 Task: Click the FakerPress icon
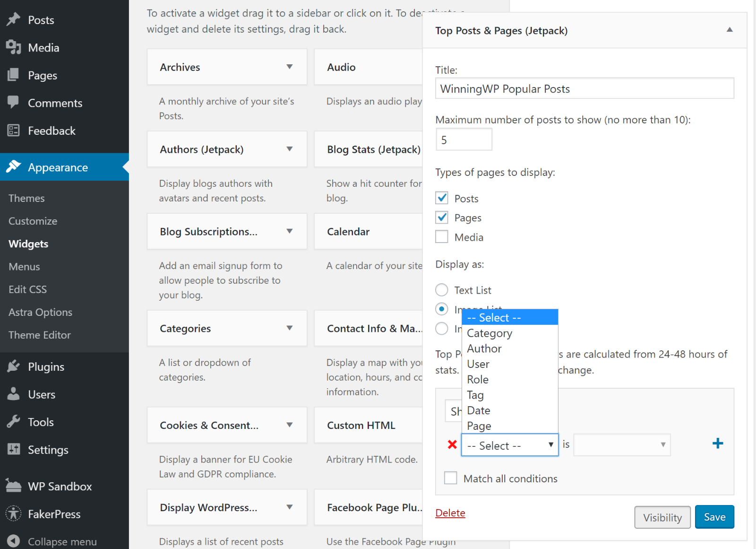click(14, 514)
